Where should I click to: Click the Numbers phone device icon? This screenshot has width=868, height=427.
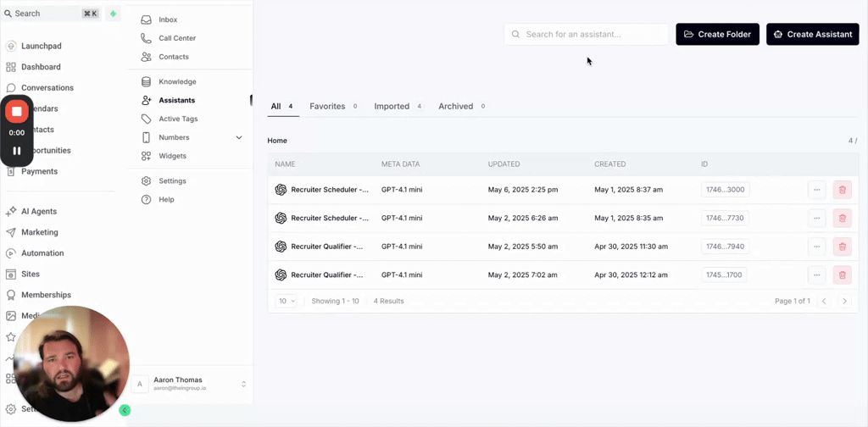146,137
